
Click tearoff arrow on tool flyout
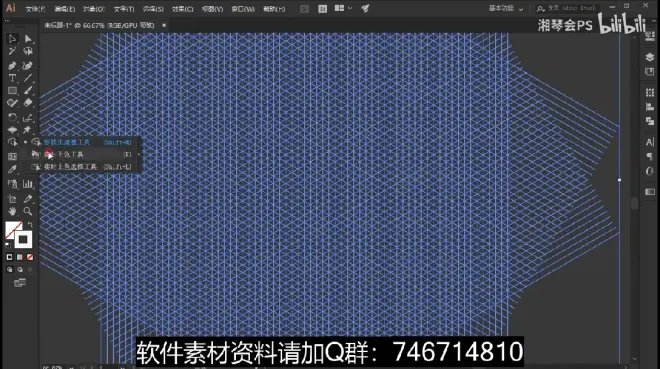pos(139,154)
